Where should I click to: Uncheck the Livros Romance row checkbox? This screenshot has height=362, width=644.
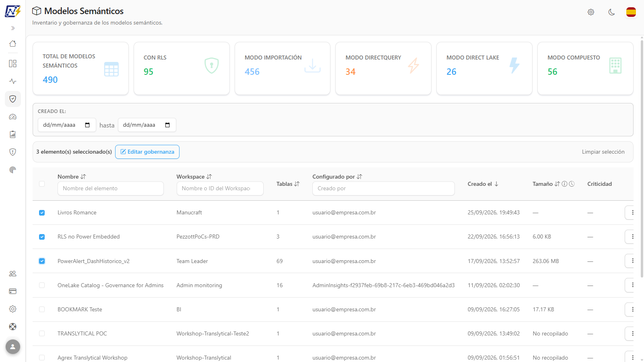pyautogui.click(x=42, y=213)
